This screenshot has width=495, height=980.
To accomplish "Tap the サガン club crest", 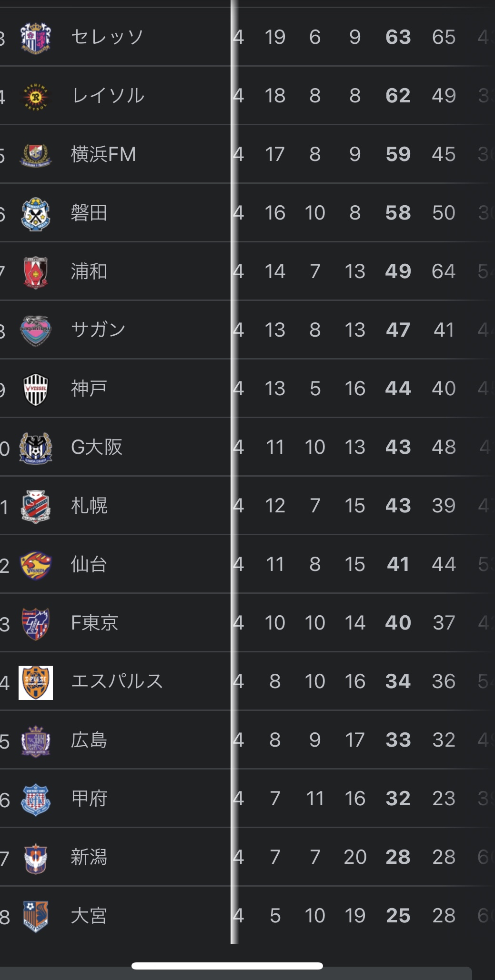I will [36, 330].
